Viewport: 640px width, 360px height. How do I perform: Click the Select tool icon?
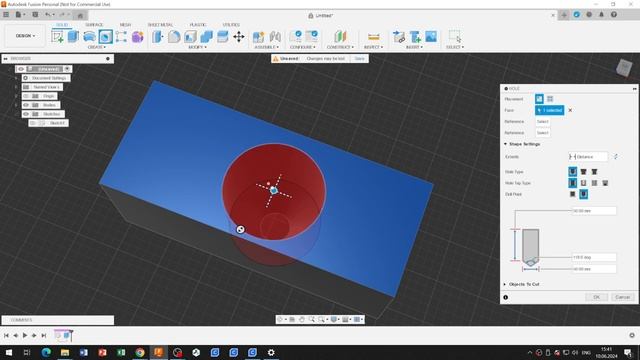pos(455,37)
